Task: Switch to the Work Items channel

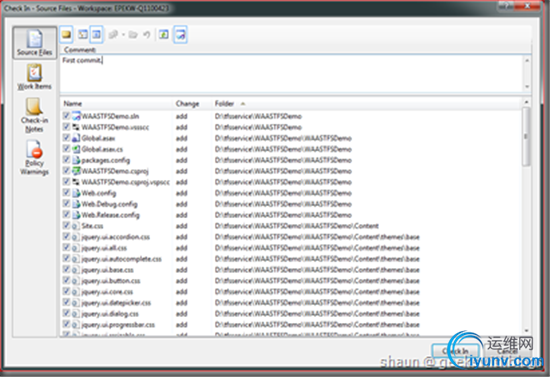Action: pos(35,77)
